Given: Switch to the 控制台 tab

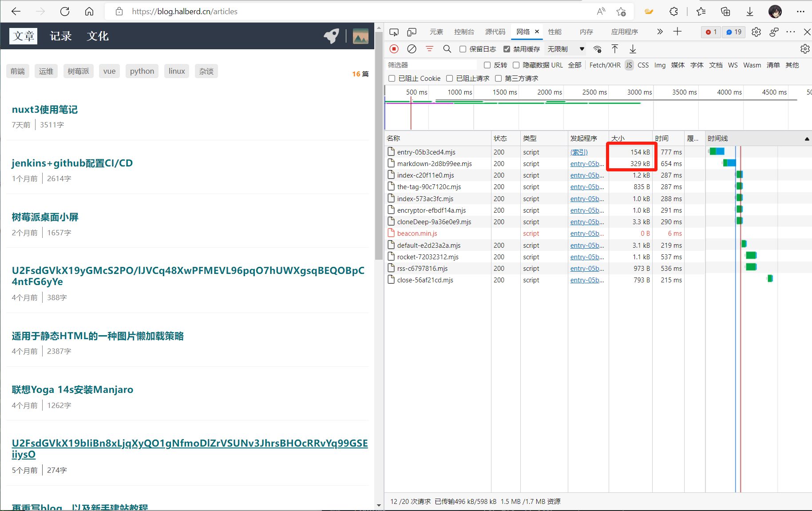Looking at the screenshot, I should [464, 32].
